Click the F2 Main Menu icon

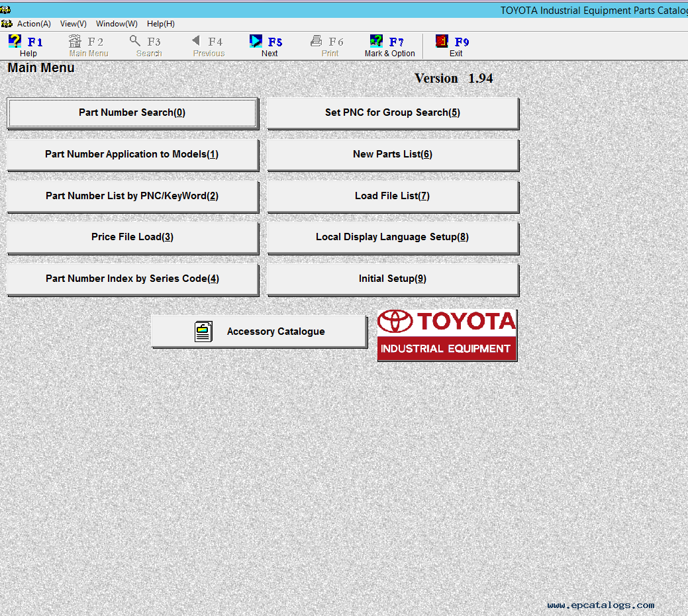(x=75, y=42)
